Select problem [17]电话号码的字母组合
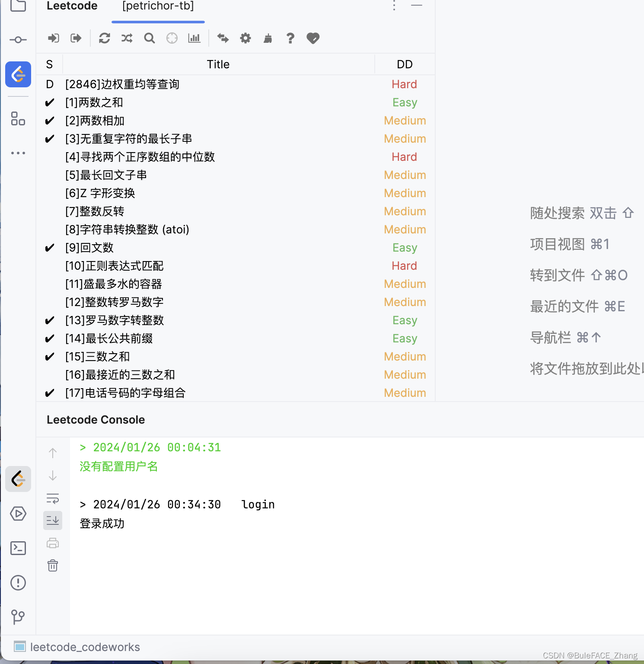This screenshot has height=664, width=644. tap(236, 393)
